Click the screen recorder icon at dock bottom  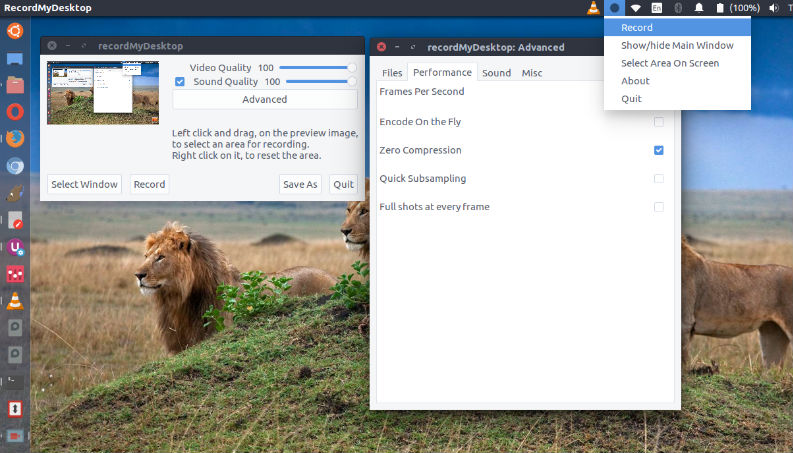15,436
